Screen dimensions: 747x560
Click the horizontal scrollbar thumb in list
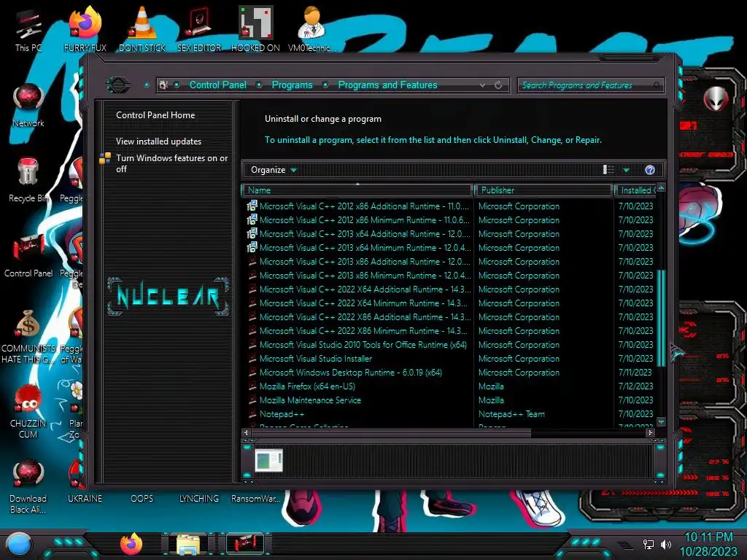point(391,433)
